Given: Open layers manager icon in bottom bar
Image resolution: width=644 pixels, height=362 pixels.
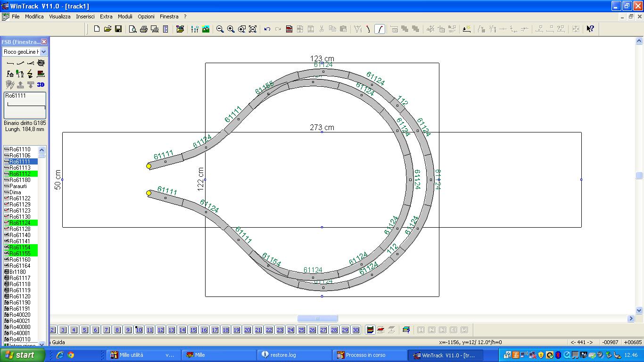Looking at the screenshot, I should (370, 330).
